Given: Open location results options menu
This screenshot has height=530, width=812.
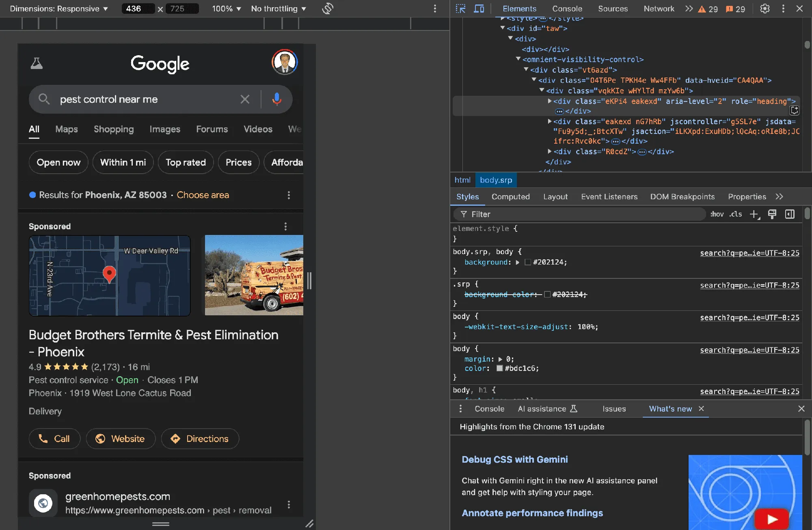Looking at the screenshot, I should tap(289, 195).
